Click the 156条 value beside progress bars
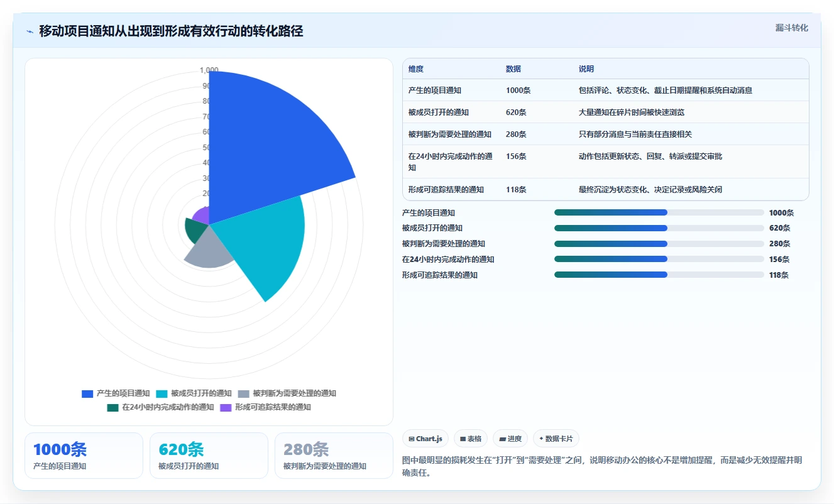Image resolution: width=834 pixels, height=504 pixels. (779, 260)
